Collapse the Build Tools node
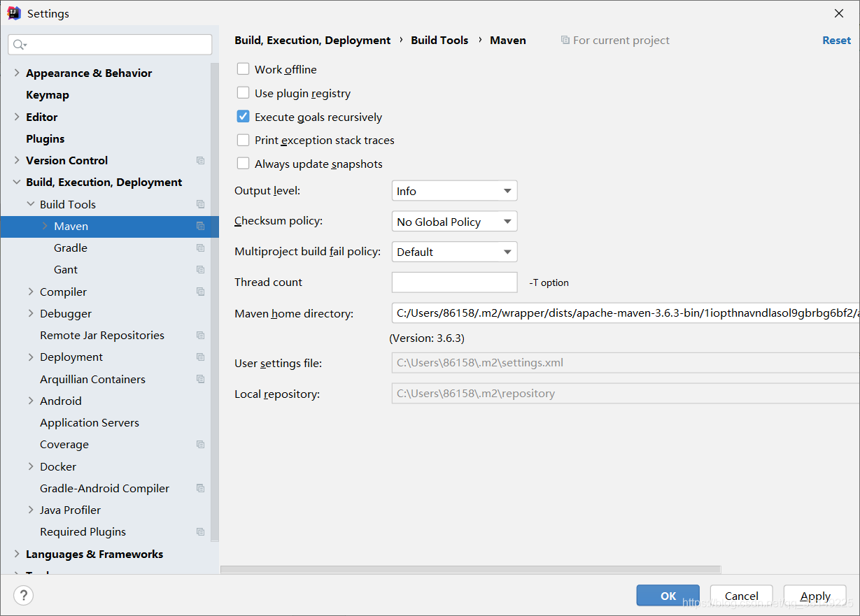Image resolution: width=860 pixels, height=616 pixels. point(31,204)
